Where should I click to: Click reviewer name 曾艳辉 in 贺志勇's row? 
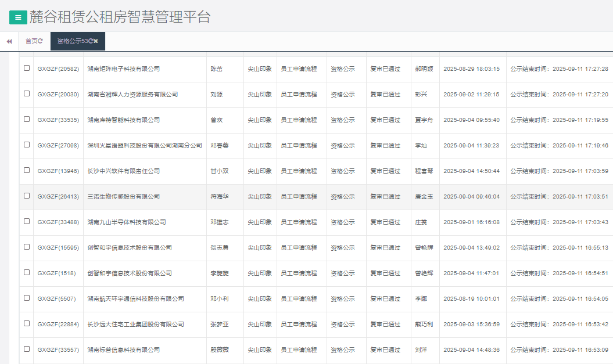[x=424, y=247]
